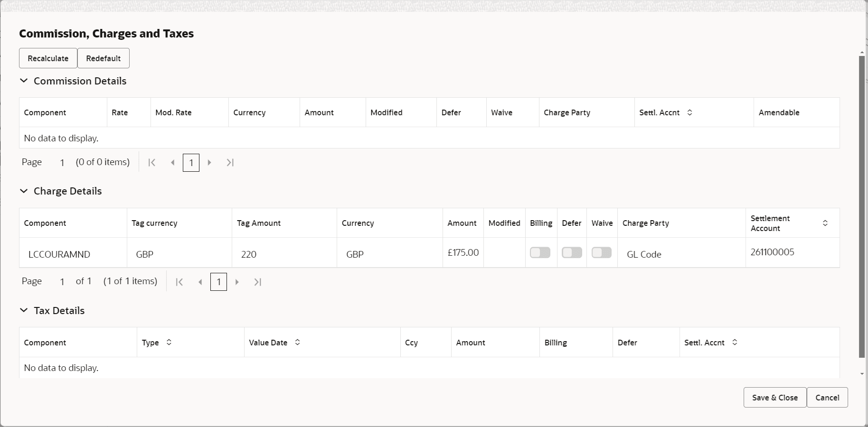Sort the Settlement Account column in Charge Details
Screen dimensions: 868x427
tap(825, 223)
